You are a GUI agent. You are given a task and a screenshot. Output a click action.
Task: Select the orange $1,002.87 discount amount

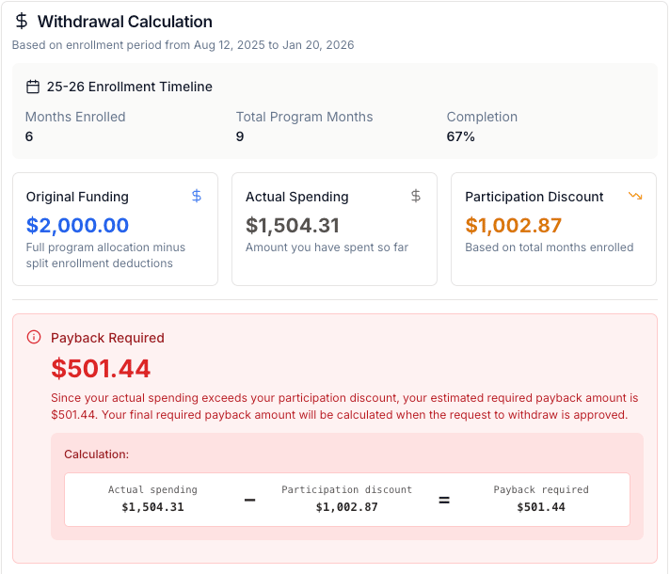pyautogui.click(x=513, y=226)
